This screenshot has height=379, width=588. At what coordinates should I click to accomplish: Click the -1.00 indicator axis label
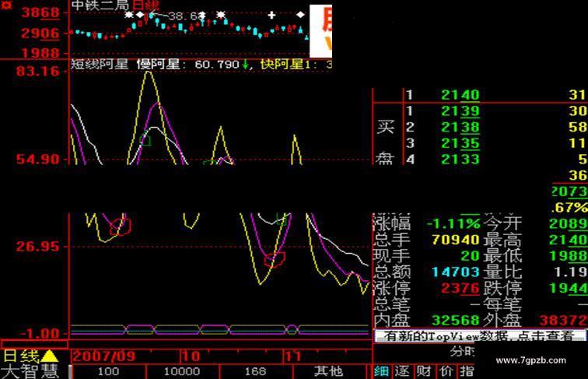(40, 334)
